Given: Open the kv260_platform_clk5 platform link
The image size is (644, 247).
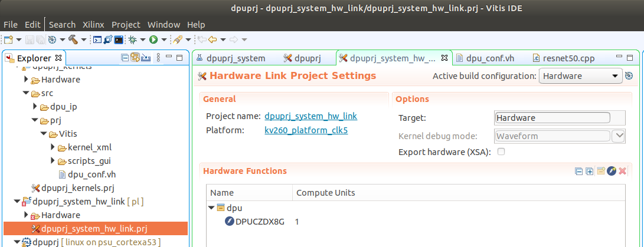Looking at the screenshot, I should click(x=306, y=130).
